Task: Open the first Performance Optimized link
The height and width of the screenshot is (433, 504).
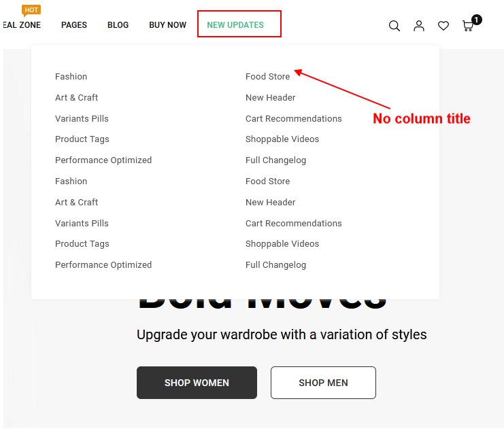Action: click(x=103, y=160)
